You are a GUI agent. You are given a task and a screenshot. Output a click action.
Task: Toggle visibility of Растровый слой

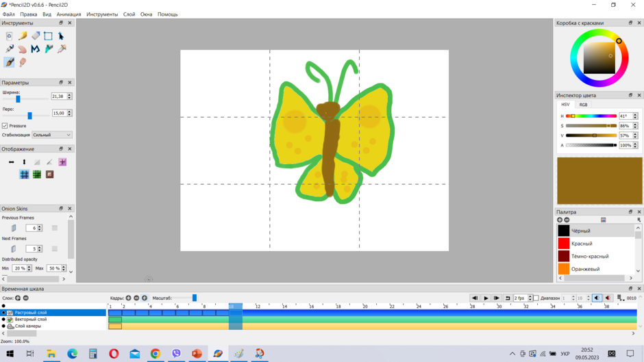(x=3, y=313)
